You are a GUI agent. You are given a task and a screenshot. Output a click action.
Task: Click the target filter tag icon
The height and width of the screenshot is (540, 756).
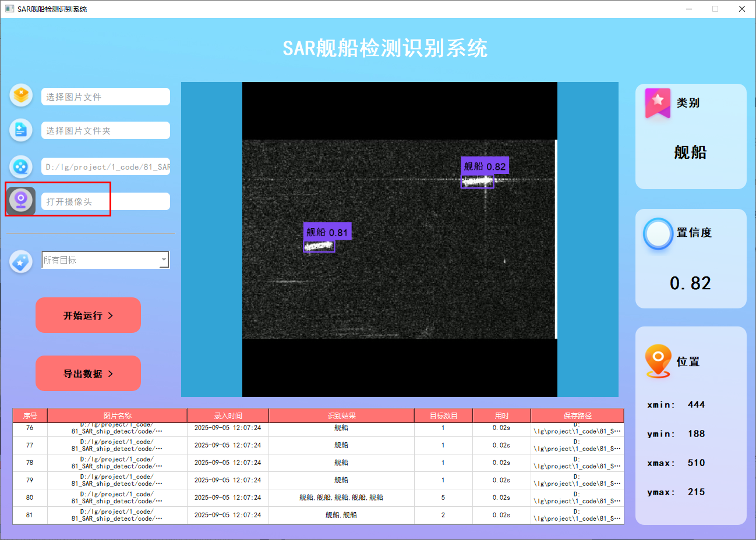22,262
